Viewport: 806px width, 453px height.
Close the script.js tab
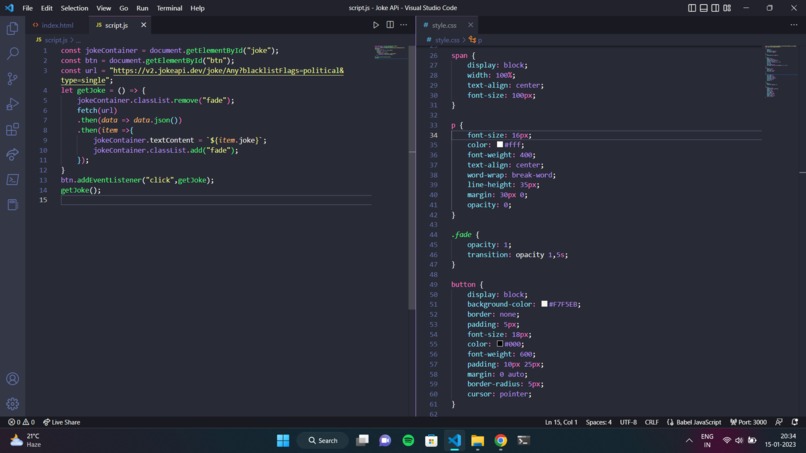pos(143,25)
